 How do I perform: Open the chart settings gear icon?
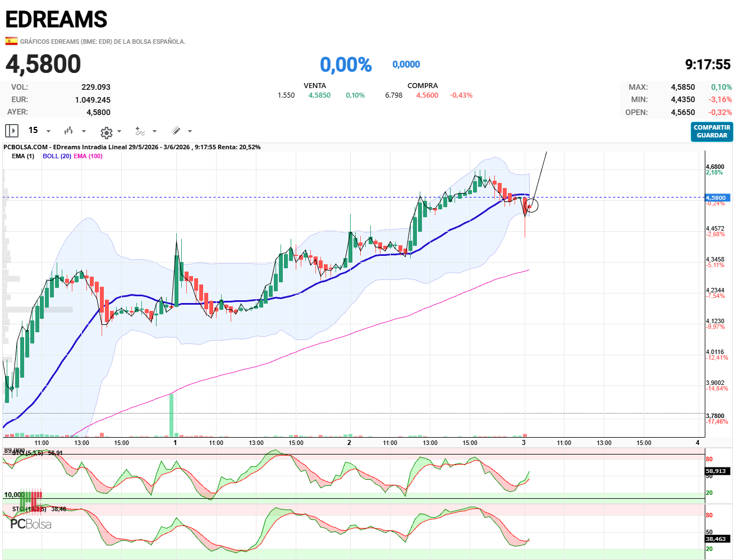[106, 132]
